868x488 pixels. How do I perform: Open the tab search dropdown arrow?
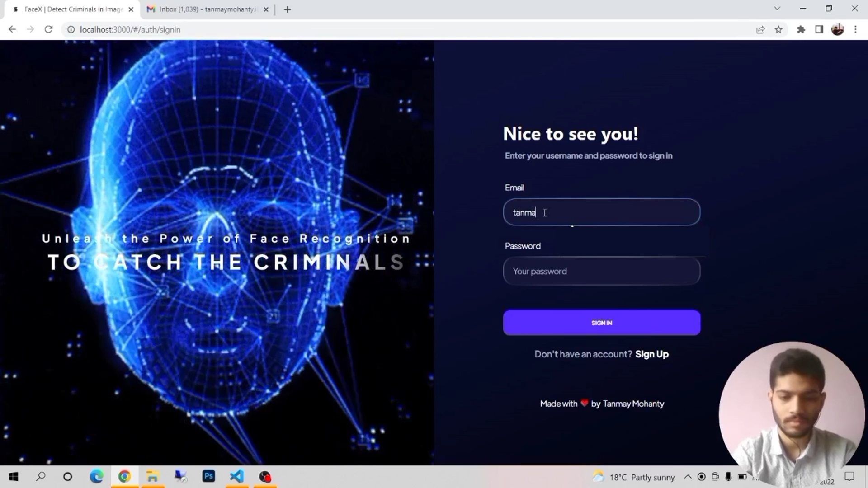pos(777,9)
